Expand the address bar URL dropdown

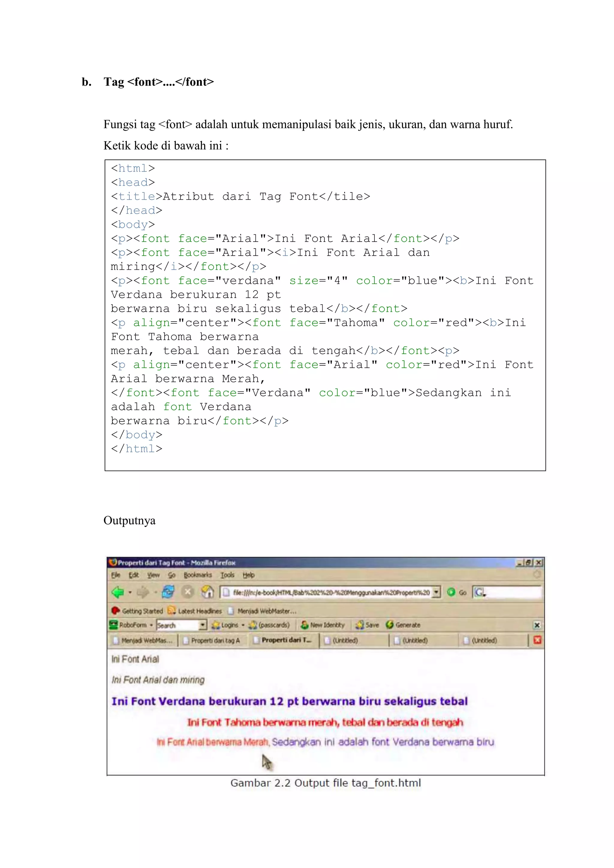437,592
